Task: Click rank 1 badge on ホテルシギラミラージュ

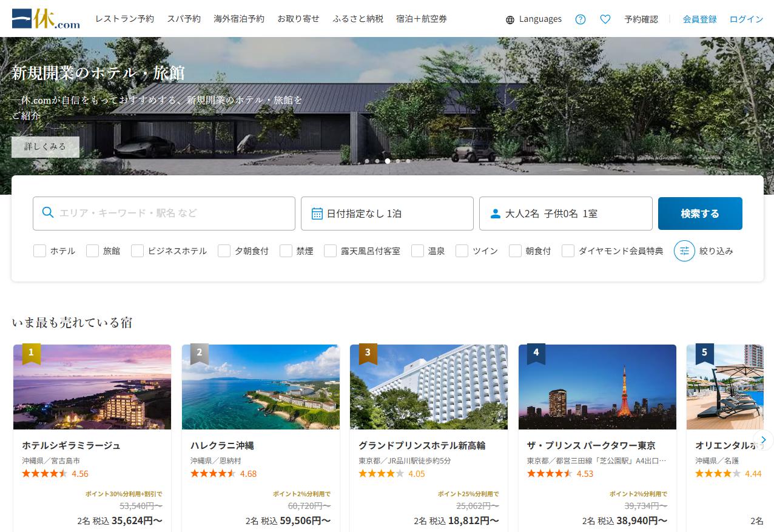Action: (x=32, y=354)
